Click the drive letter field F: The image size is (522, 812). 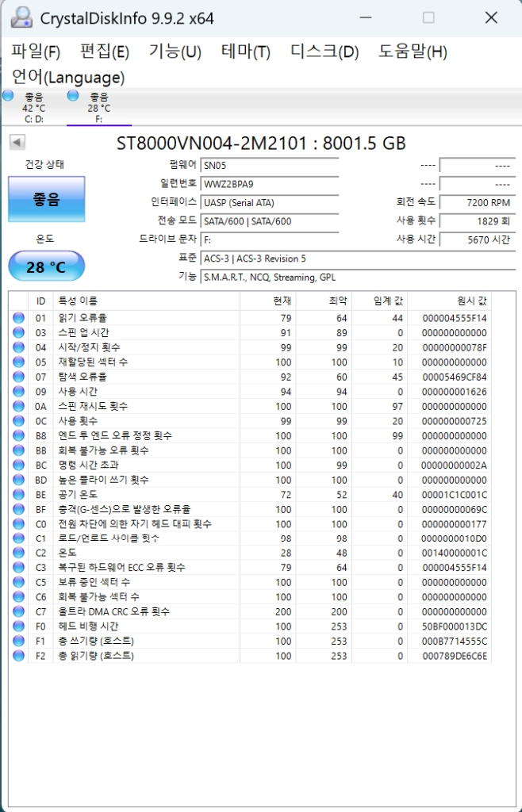tap(269, 239)
